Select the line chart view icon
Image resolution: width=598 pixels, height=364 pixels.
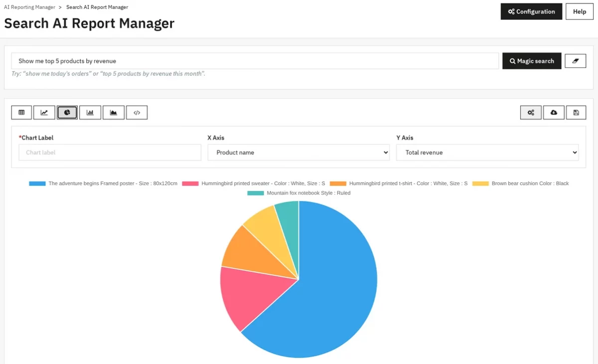click(x=44, y=113)
